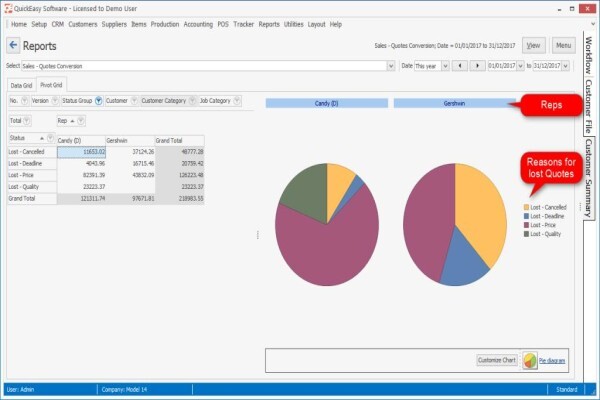Open filter icon on Version field
Viewport: 600px width, 400px height.
[x=55, y=101]
